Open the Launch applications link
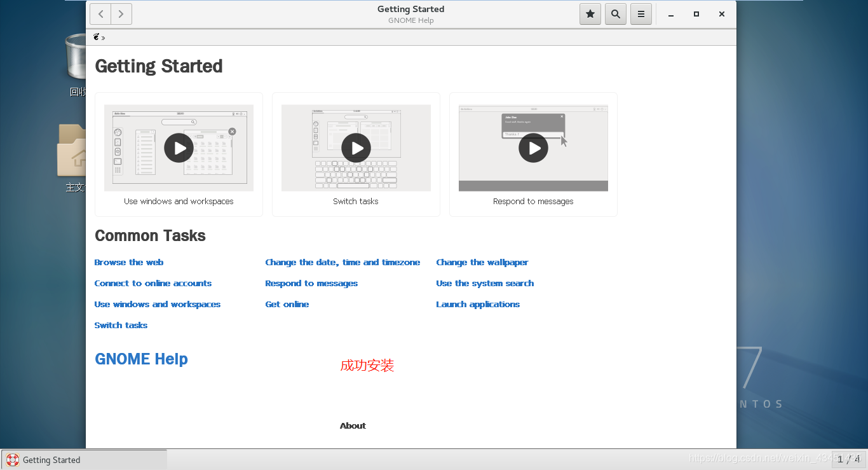The image size is (868, 470). click(x=478, y=304)
